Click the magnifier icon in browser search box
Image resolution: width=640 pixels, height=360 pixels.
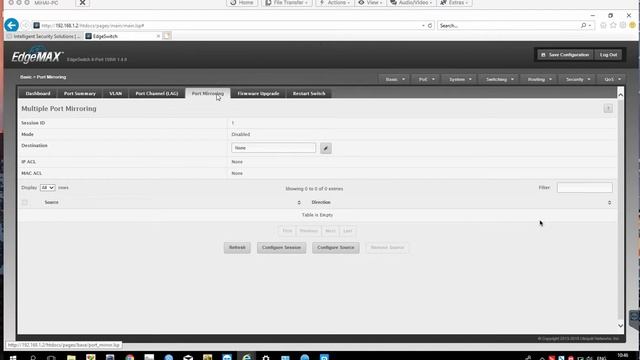(x=584, y=25)
